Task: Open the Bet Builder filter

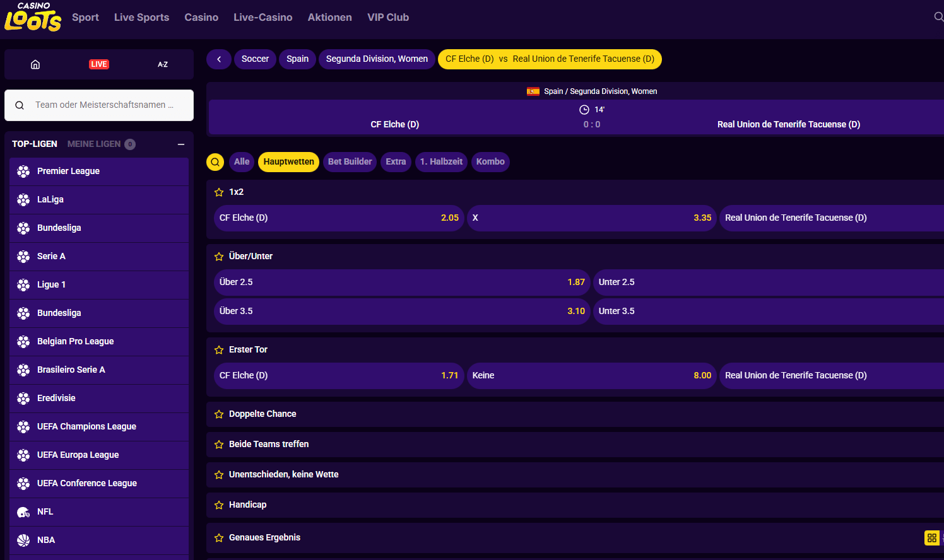Action: click(x=350, y=162)
